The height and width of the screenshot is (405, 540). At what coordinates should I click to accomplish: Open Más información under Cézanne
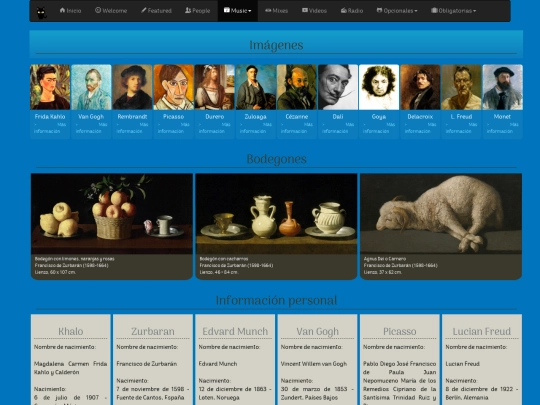tap(297, 128)
